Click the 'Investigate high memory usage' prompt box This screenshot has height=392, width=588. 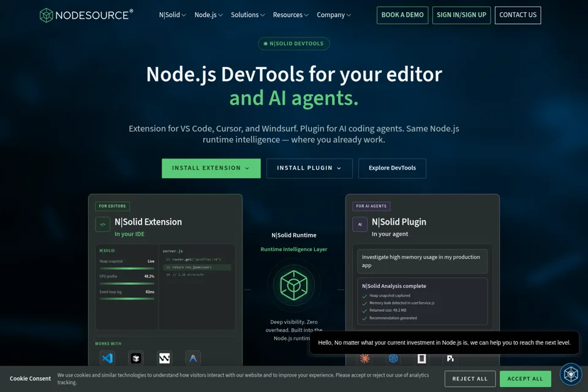click(422, 261)
